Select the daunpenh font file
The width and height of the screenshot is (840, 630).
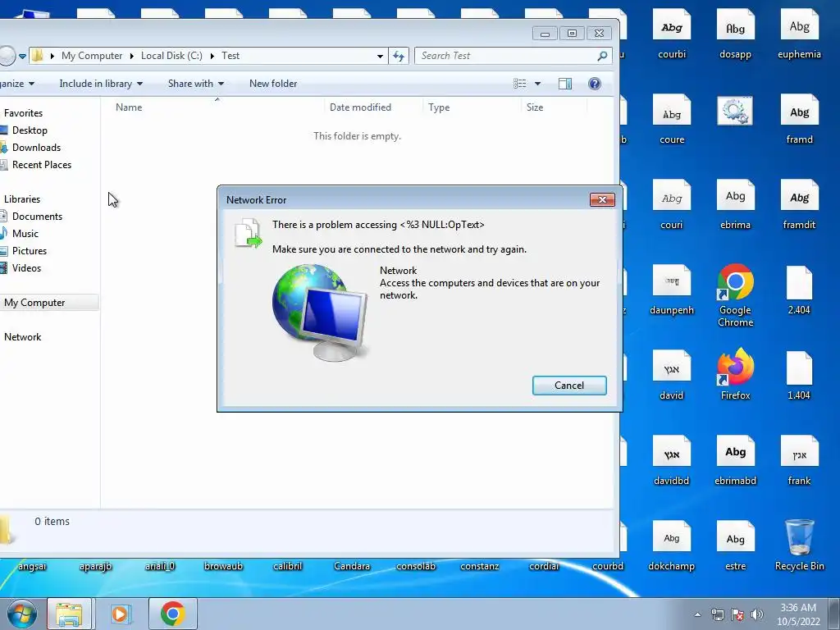tap(671, 290)
